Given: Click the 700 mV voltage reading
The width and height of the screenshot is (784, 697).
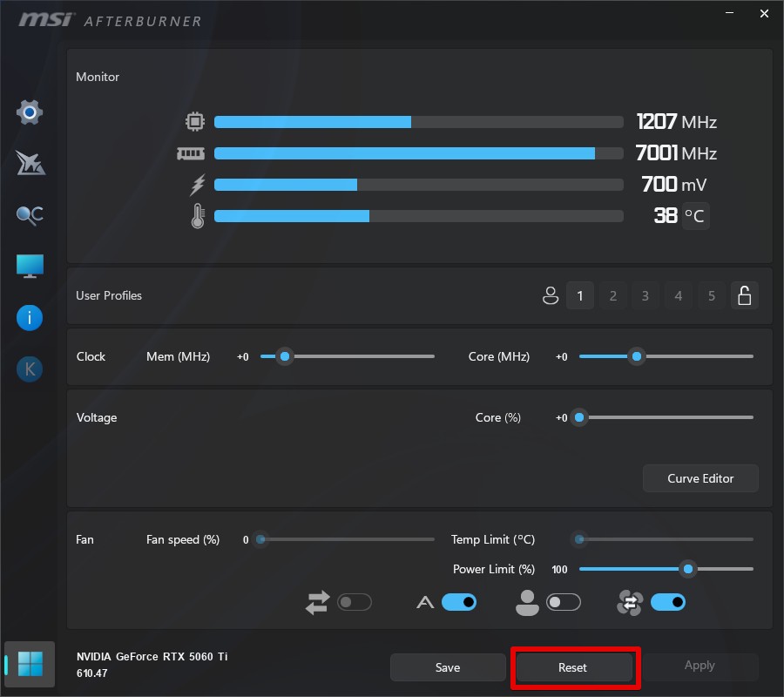Looking at the screenshot, I should tap(674, 185).
